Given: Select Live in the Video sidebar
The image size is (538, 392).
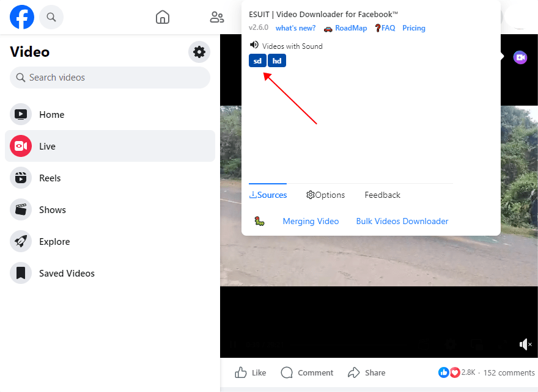Looking at the screenshot, I should 110,146.
